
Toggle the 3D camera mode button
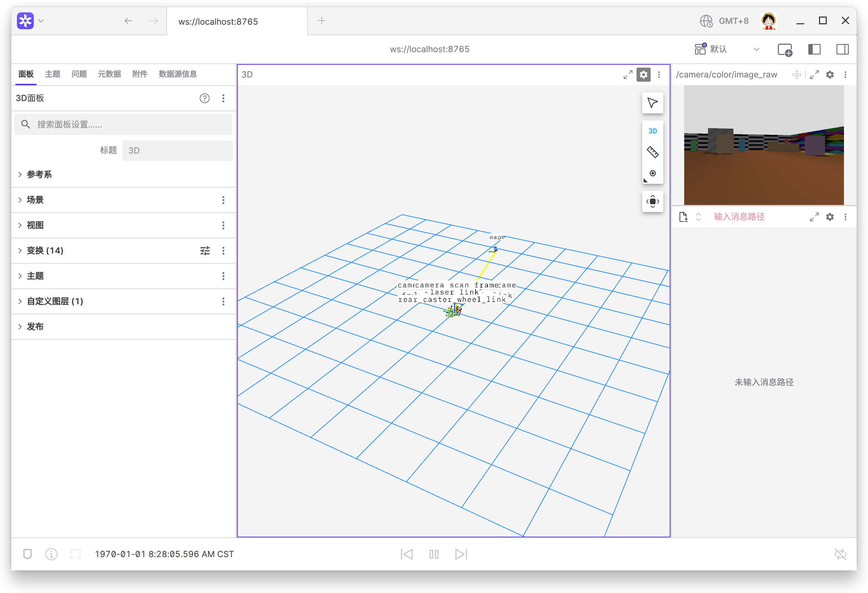tap(652, 131)
